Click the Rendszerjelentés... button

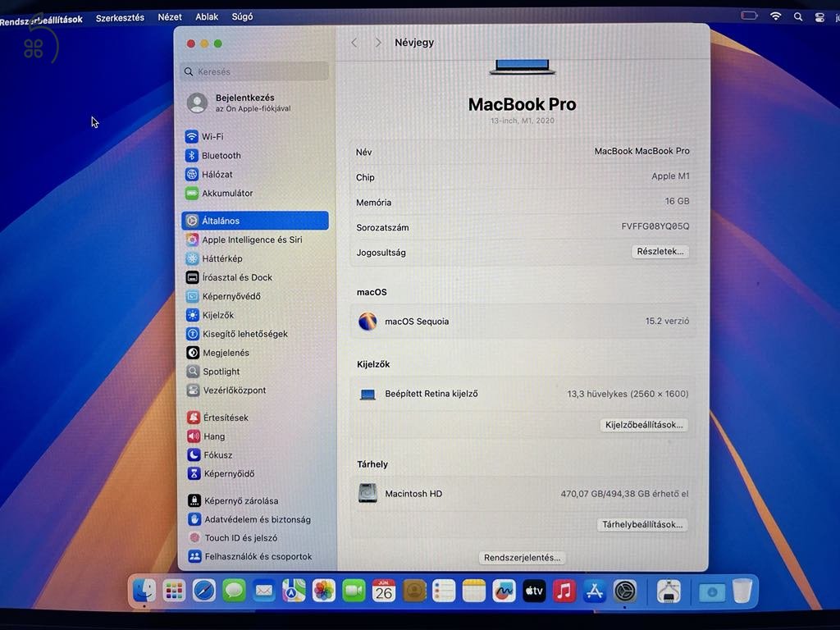tap(523, 558)
